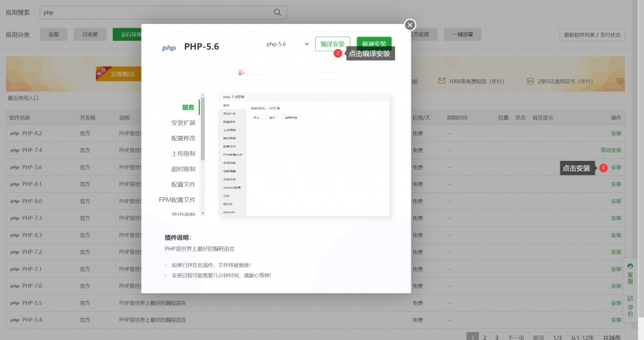Go to page 2 of software list
This screenshot has height=340, width=644.
click(484, 337)
